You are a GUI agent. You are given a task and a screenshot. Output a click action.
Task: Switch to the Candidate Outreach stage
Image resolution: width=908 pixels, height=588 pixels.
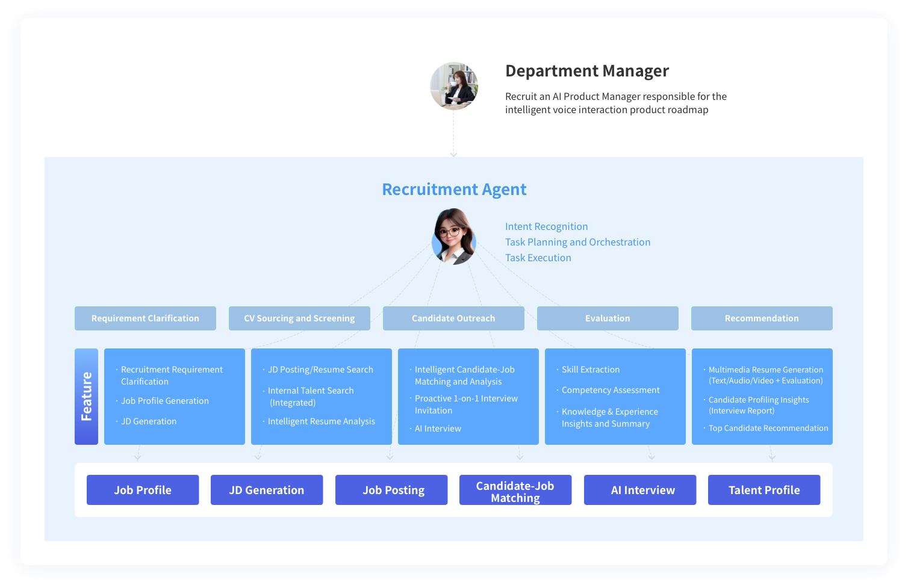453,318
